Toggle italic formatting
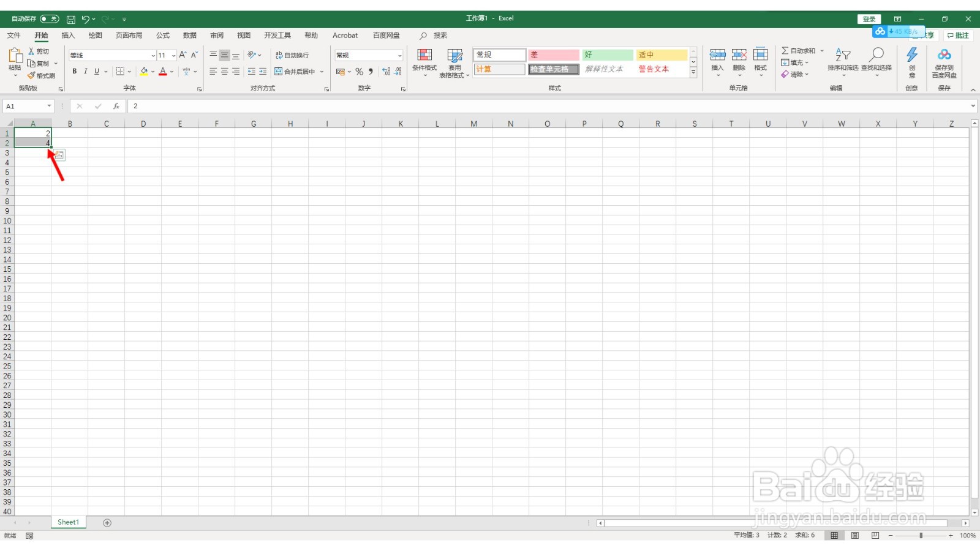980x551 pixels. (x=86, y=72)
